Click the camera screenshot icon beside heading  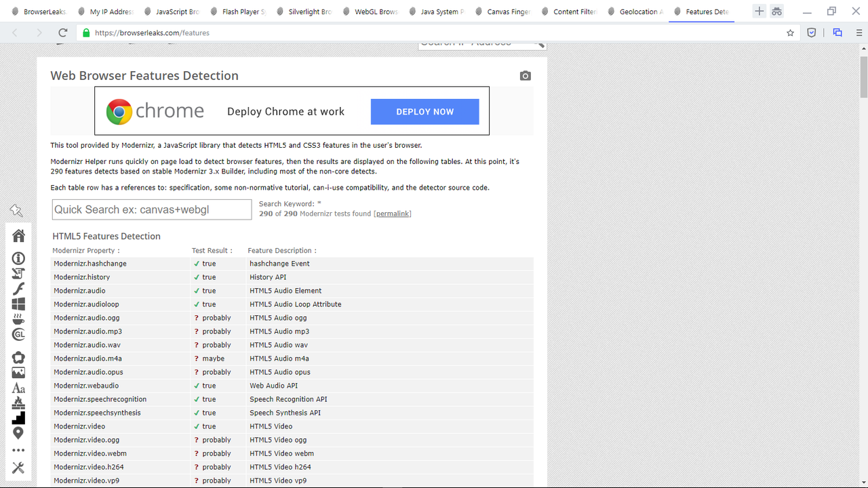[x=525, y=76]
